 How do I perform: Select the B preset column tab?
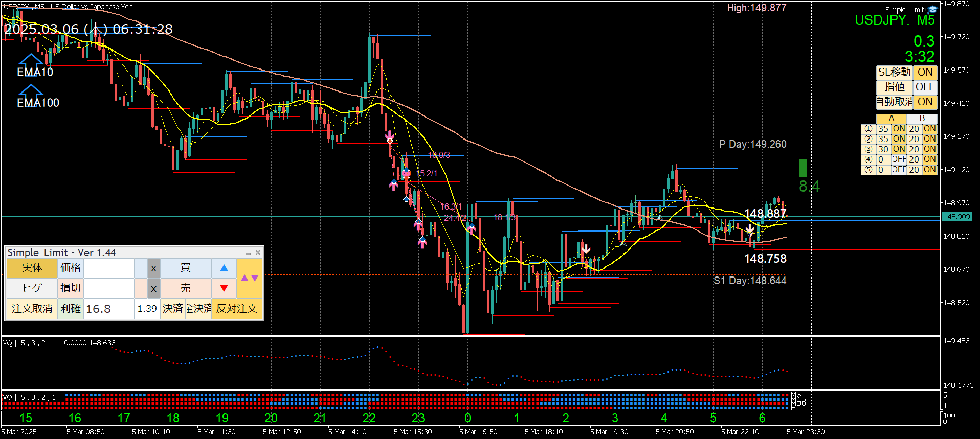coord(922,119)
